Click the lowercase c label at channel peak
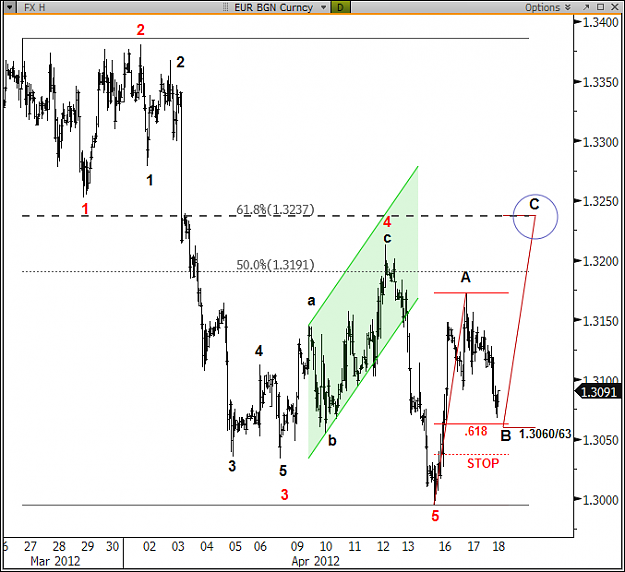The height and width of the screenshot is (572, 625). 387,239
